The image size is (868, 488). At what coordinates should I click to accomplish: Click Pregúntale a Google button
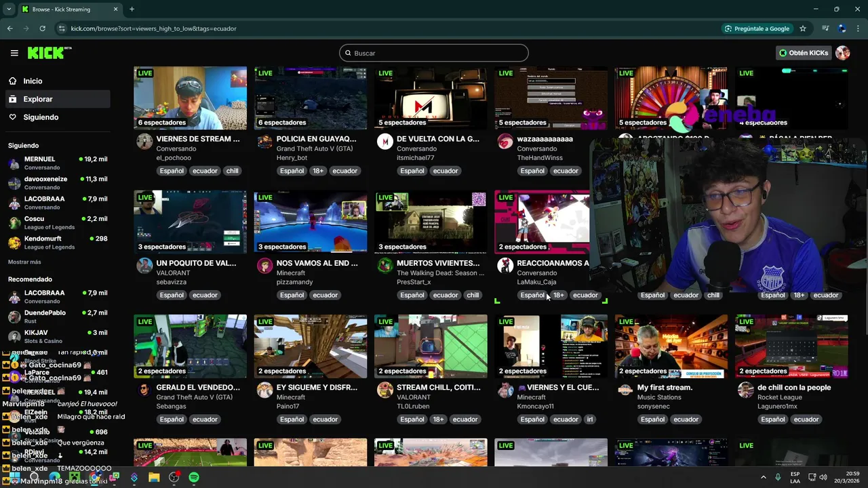757,28
